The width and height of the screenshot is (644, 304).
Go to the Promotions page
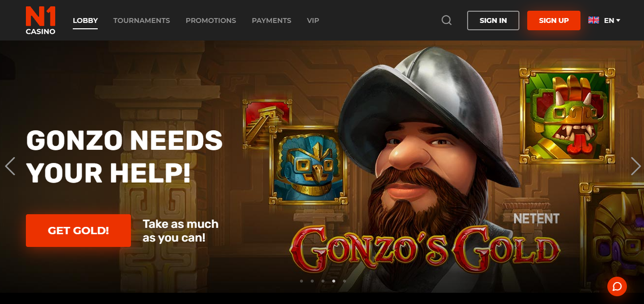click(211, 20)
